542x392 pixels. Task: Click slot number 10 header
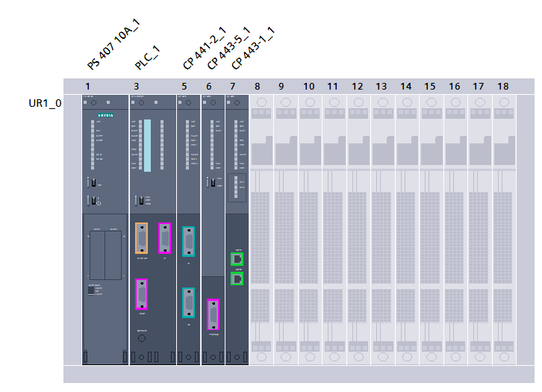(308, 87)
